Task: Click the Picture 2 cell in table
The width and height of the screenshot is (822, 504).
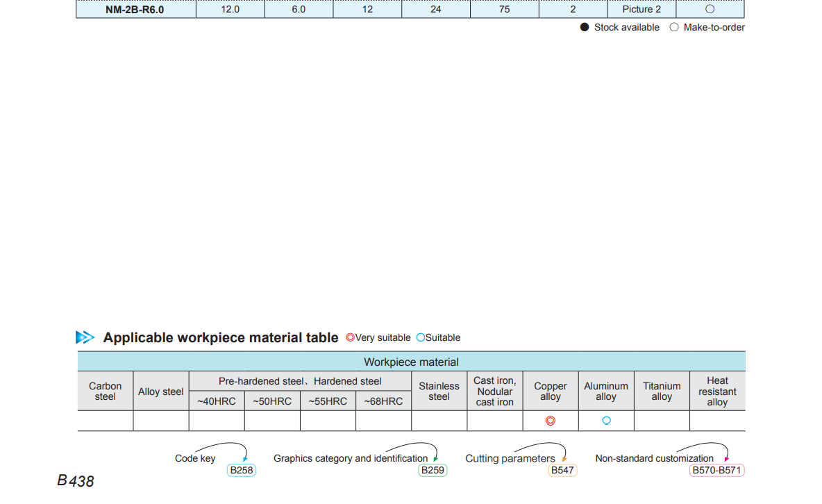Action: click(x=641, y=9)
